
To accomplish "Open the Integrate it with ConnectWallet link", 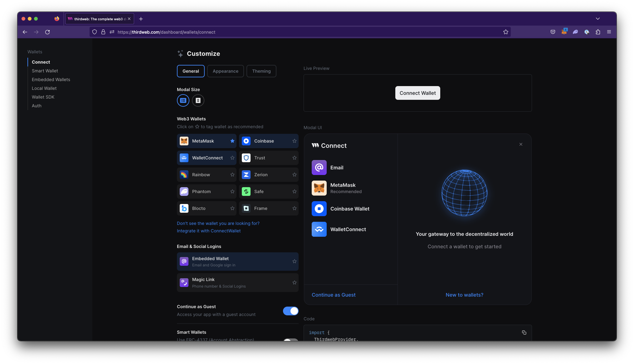I will (x=208, y=231).
